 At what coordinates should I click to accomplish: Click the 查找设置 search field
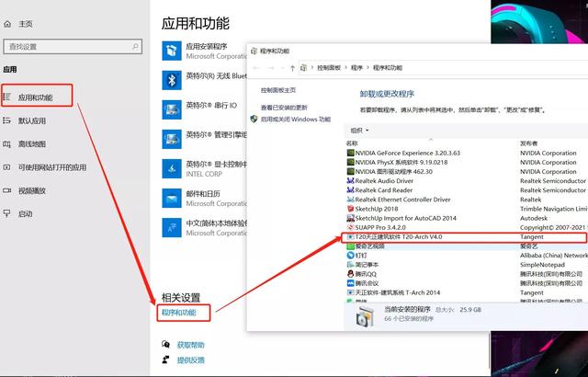pyautogui.click(x=73, y=47)
